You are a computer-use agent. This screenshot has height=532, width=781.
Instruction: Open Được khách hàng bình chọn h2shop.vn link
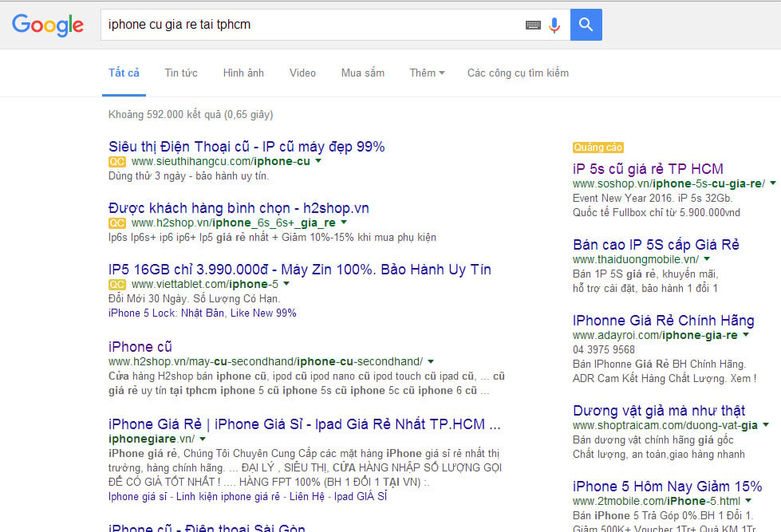(x=239, y=207)
